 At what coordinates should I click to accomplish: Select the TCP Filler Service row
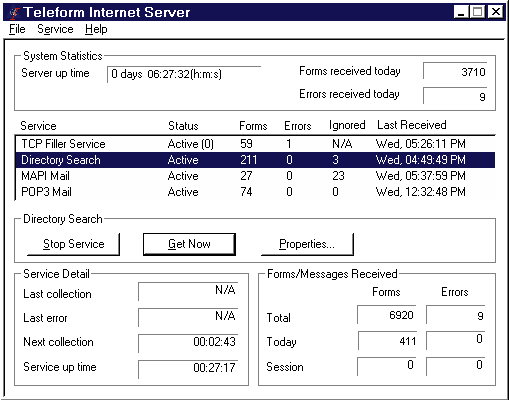click(255, 144)
